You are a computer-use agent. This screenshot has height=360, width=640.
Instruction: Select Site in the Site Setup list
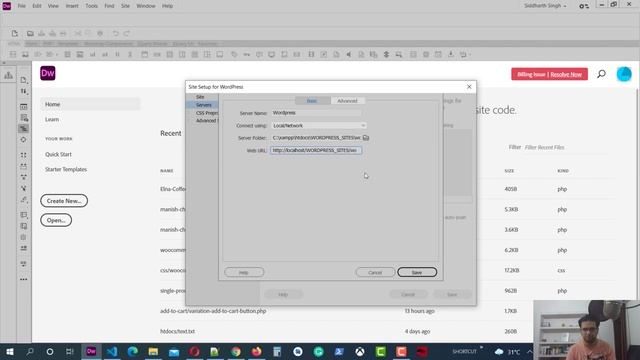point(200,97)
